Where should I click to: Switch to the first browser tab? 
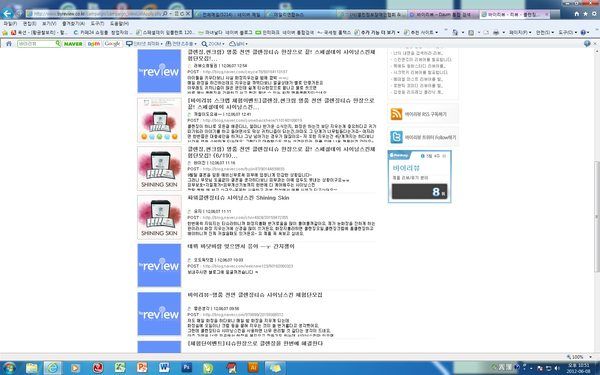[x=228, y=15]
